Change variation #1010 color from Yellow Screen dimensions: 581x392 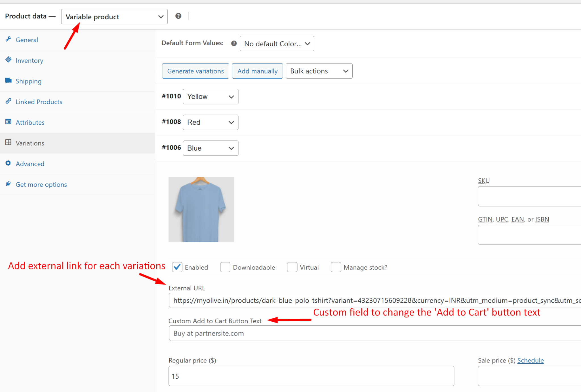pos(210,96)
